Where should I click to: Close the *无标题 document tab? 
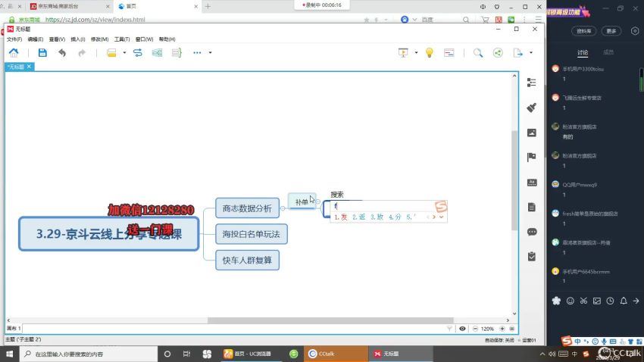[x=29, y=67]
